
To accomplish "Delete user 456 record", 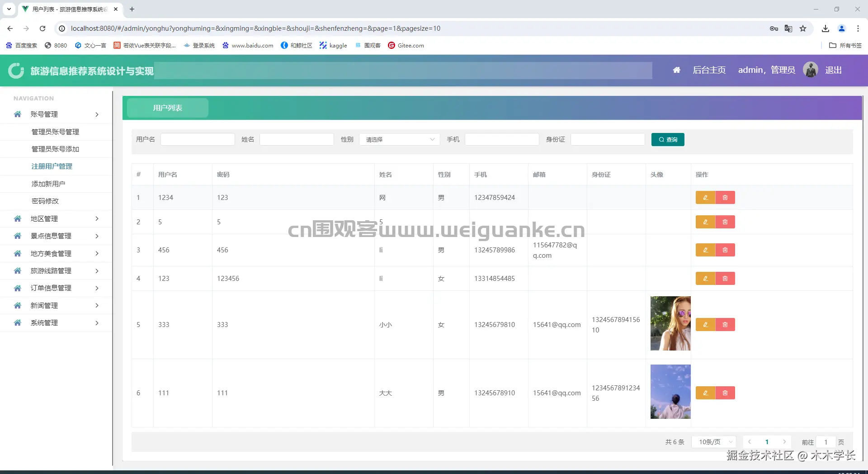I will point(725,250).
